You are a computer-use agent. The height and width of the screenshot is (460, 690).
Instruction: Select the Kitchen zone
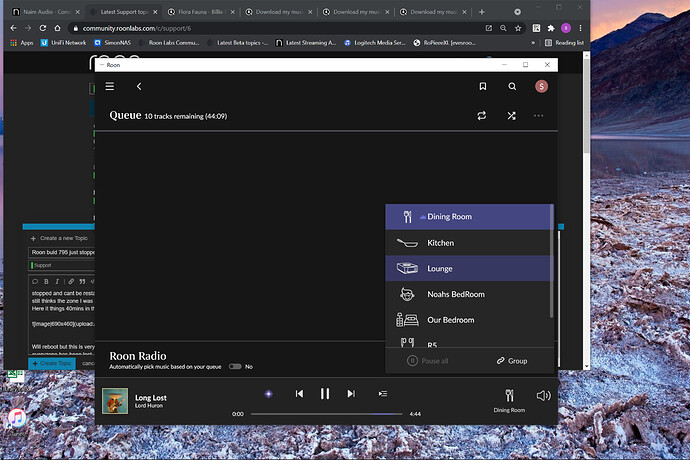pos(468,243)
